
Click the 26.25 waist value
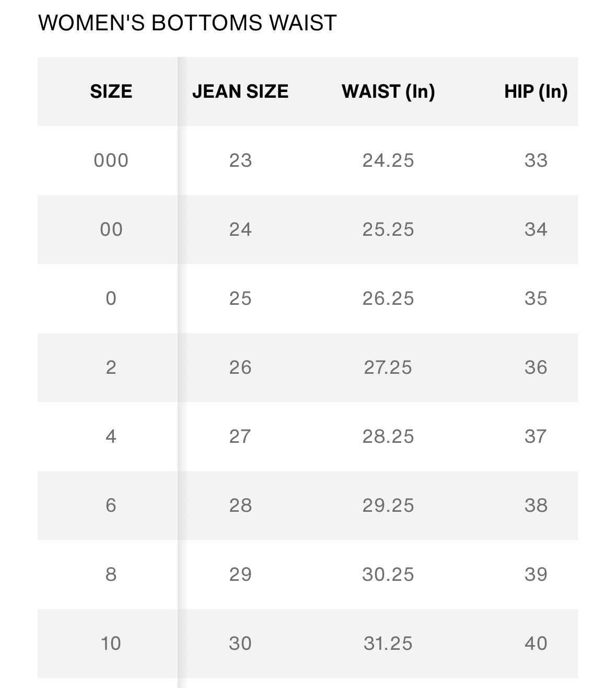point(388,299)
